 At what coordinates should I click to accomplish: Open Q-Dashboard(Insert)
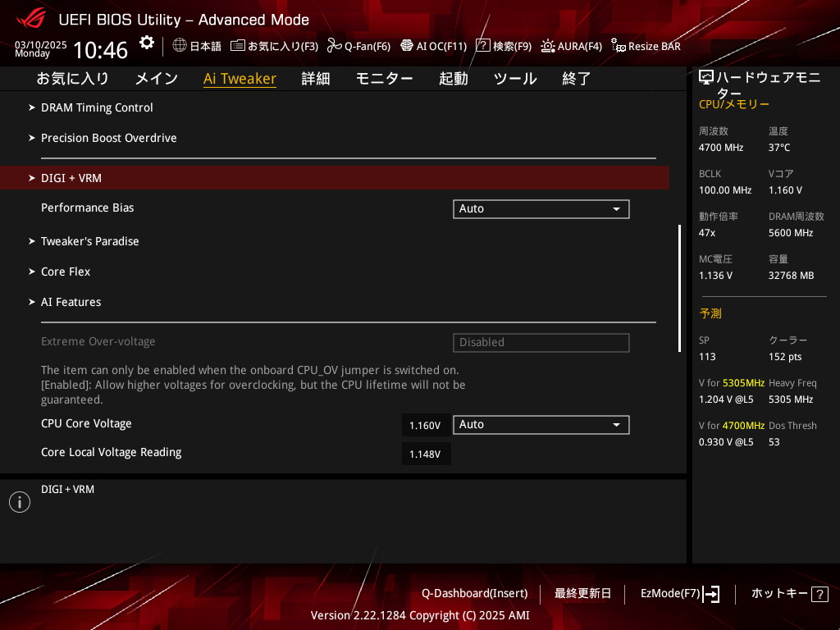tap(475, 594)
